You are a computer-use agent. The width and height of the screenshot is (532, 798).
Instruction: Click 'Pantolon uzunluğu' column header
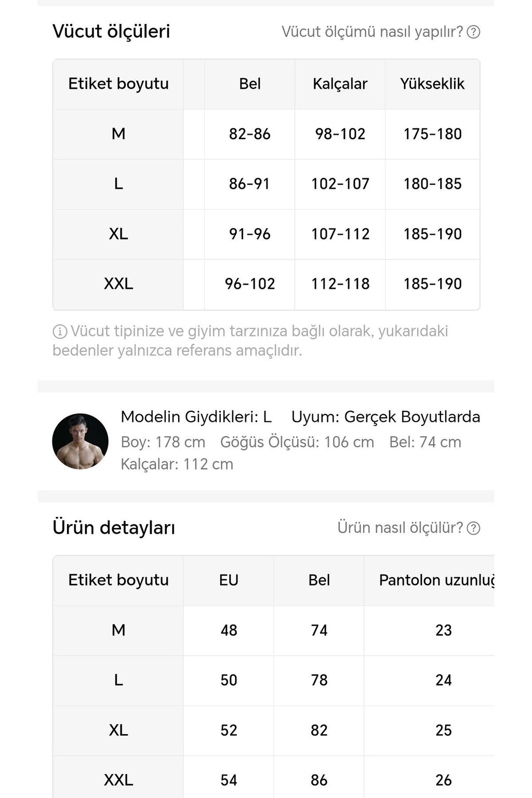click(x=443, y=580)
